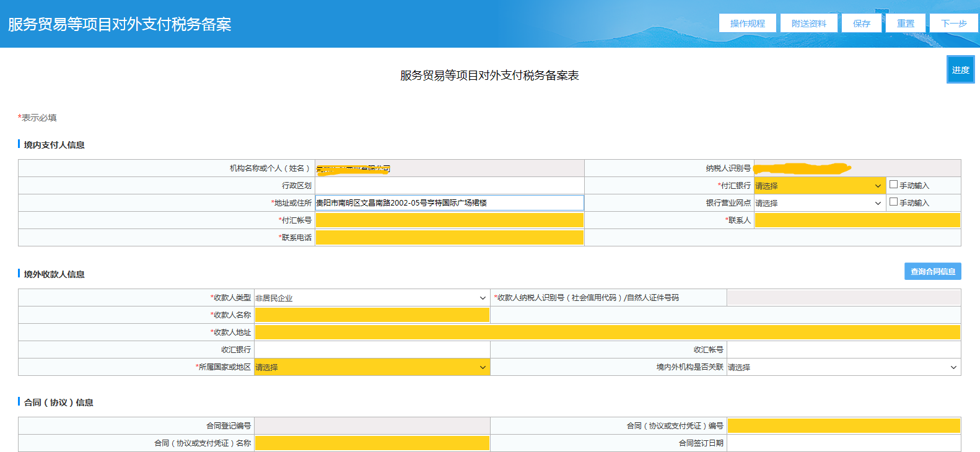Open the 附送资料 attachments button

coord(808,24)
